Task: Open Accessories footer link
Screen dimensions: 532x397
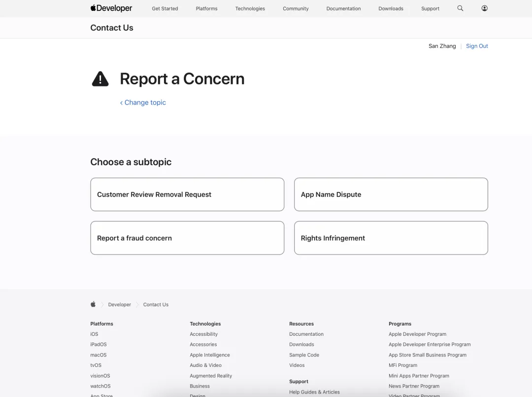Action: point(203,344)
